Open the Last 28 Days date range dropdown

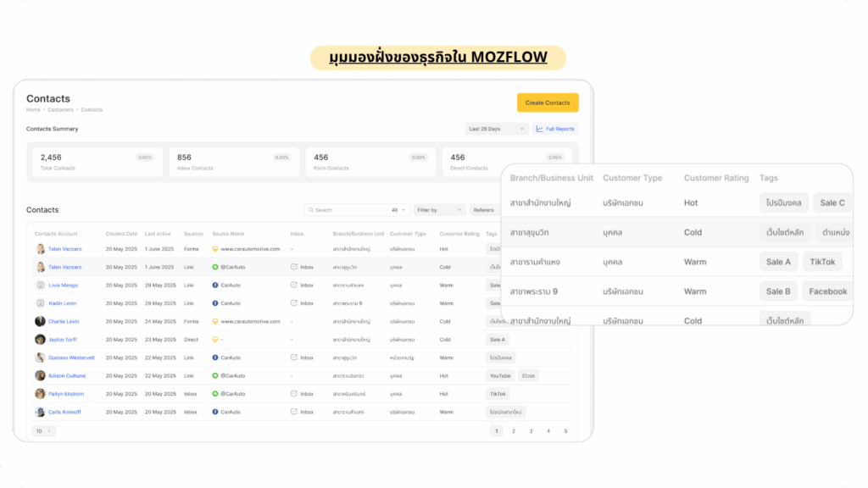click(497, 129)
